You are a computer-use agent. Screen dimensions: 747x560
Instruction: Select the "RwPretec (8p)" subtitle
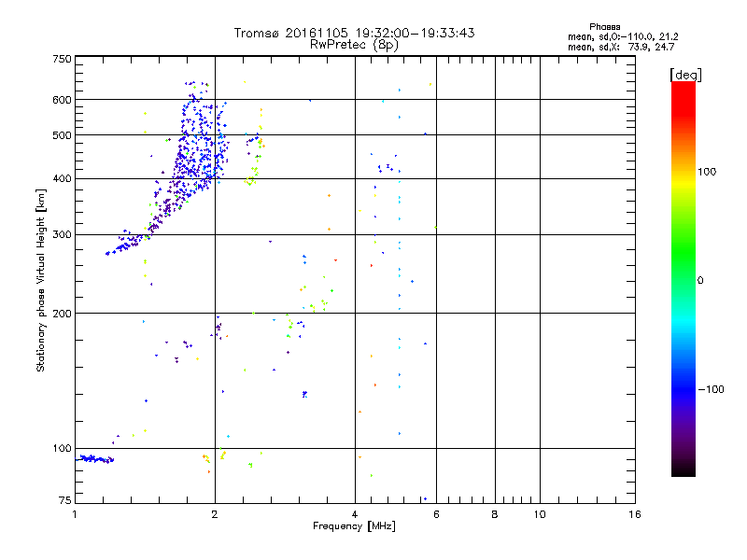(354, 45)
